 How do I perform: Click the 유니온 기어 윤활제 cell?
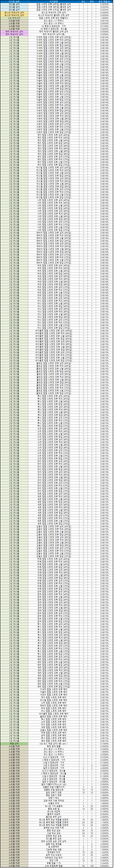tap(54, 806)
